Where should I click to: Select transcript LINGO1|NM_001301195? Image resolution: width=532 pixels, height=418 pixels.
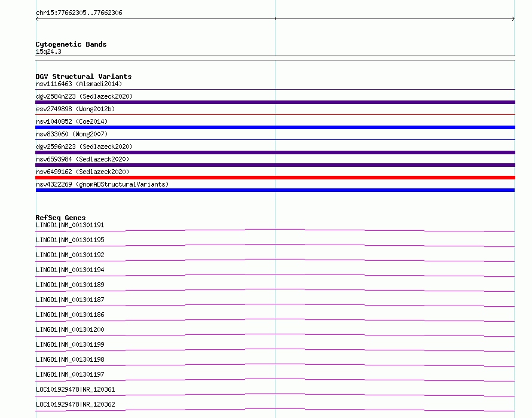(70, 240)
